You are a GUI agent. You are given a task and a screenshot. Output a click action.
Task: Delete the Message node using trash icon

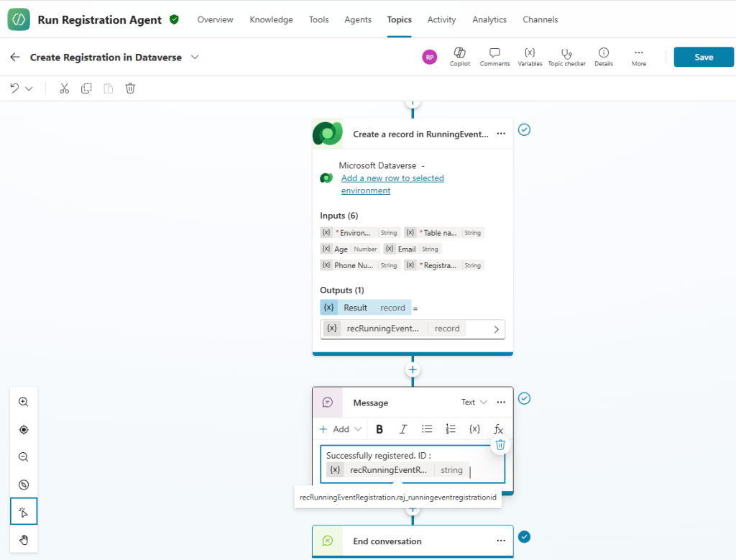pos(500,445)
